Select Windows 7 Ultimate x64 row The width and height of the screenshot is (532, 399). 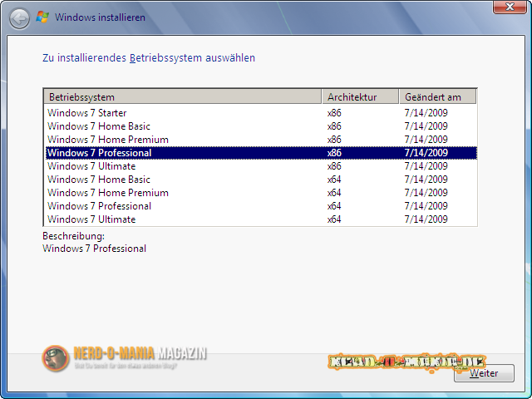(x=261, y=219)
